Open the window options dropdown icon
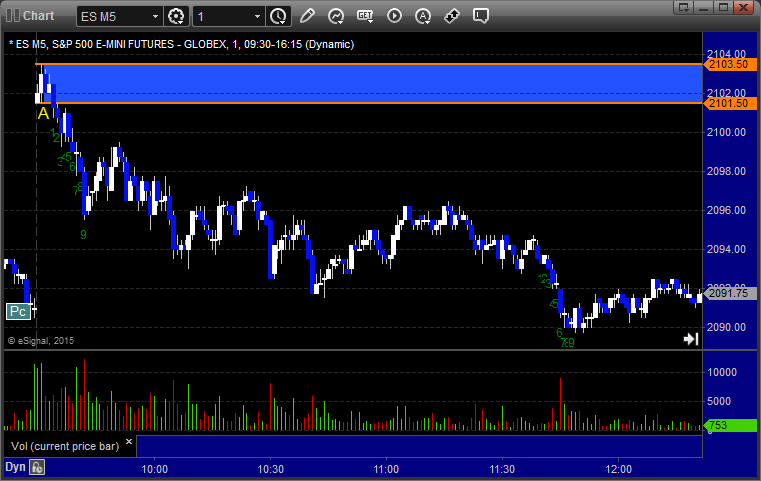 click(x=684, y=7)
